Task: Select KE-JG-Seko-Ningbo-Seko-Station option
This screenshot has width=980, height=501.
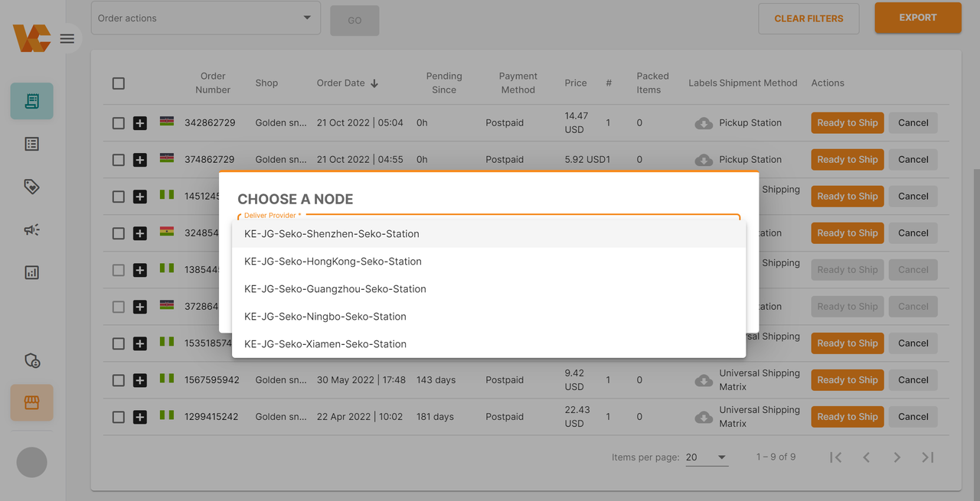Action: 489,317
